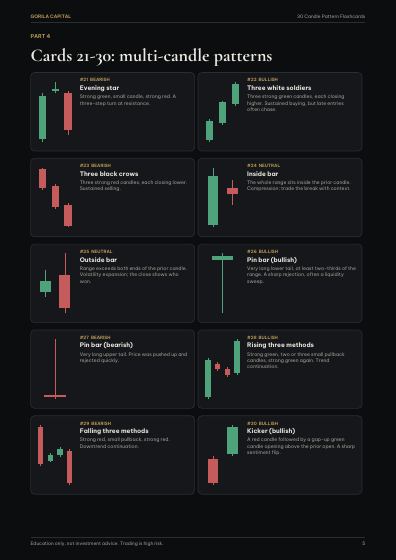Click the Outside bar candlestick diagram
Viewport: 396px width, 560px height.
pyautogui.click(x=55, y=283)
